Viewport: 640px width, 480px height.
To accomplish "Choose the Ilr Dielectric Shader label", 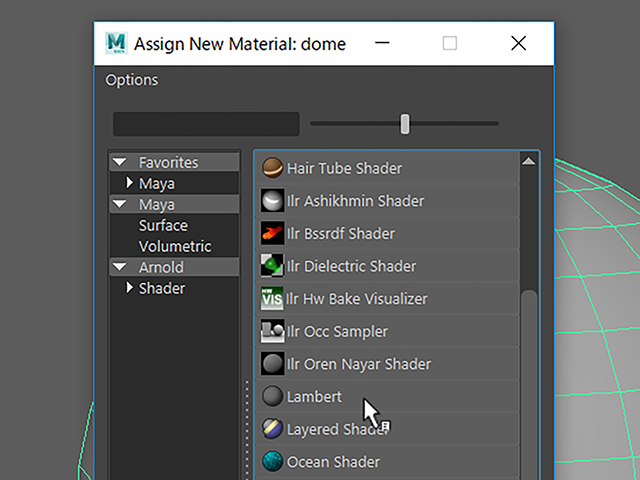I will tap(351, 266).
